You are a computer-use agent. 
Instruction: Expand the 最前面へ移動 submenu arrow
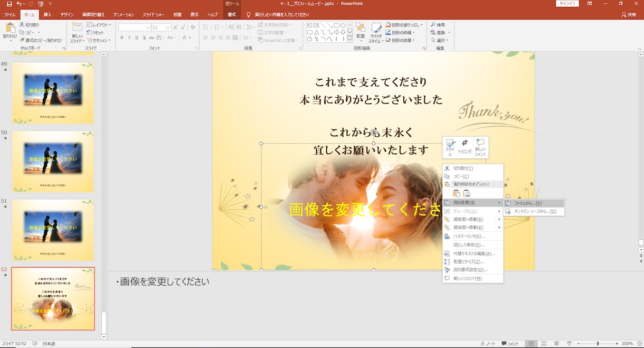499,219
